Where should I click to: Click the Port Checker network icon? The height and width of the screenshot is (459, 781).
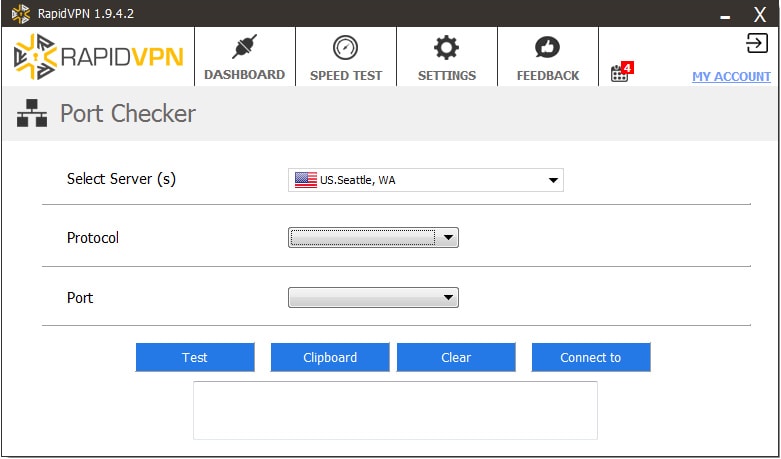(32, 113)
